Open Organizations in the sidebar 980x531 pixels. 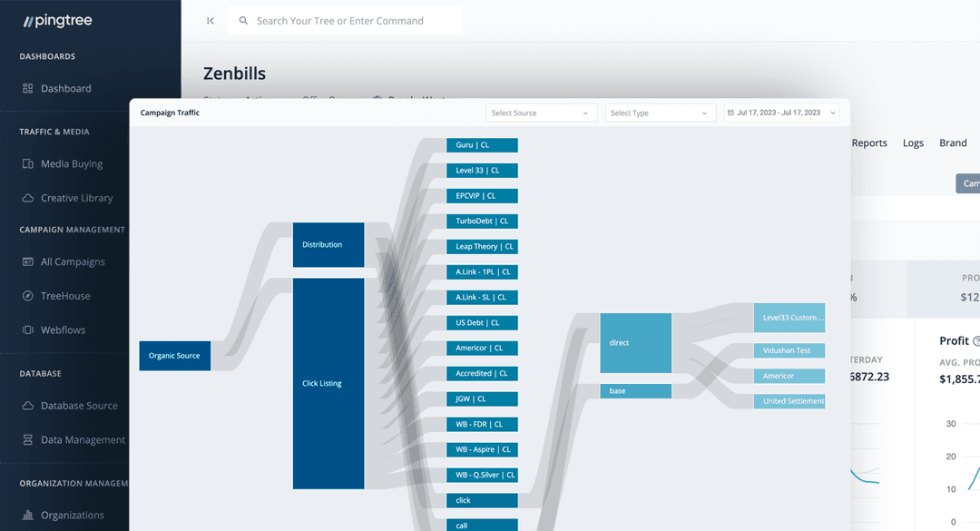72,516
